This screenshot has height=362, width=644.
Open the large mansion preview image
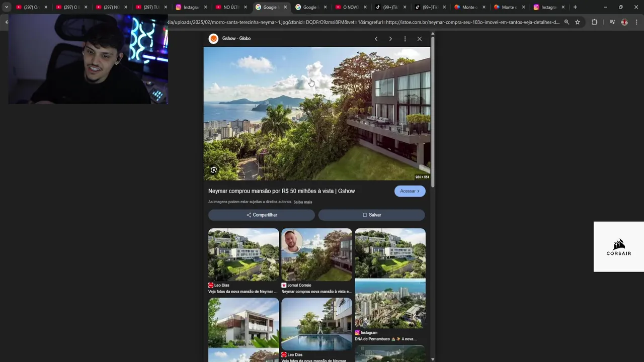(x=317, y=114)
